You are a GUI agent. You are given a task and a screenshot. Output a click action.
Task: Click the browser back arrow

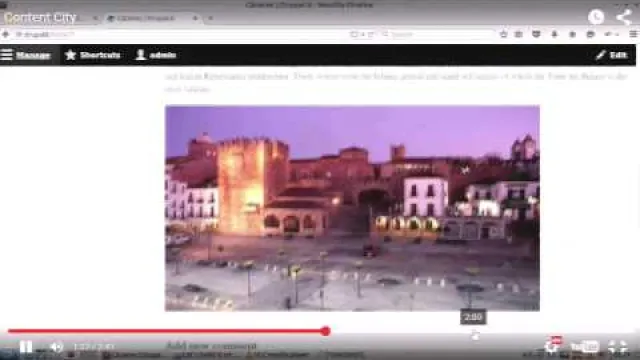(5, 34)
